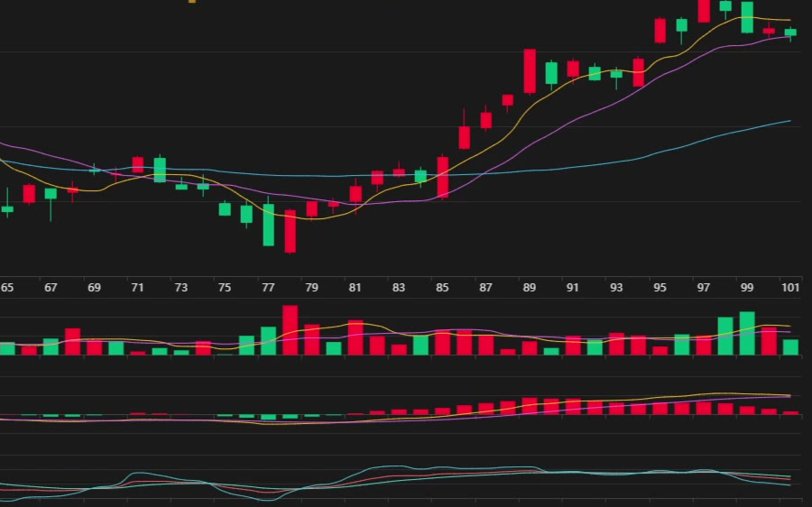Select the red candlestick at bar 78
This screenshot has height=507, width=812.
pyautogui.click(x=290, y=231)
